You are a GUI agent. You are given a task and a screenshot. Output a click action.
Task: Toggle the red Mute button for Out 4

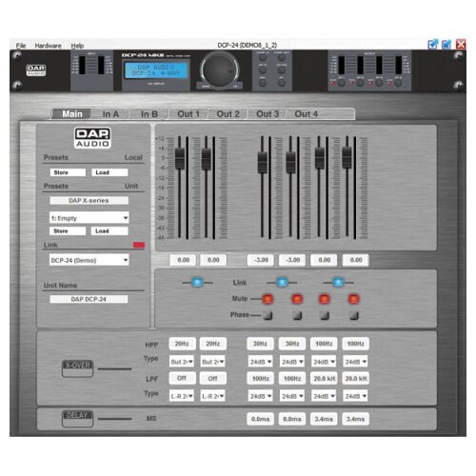coord(354,299)
